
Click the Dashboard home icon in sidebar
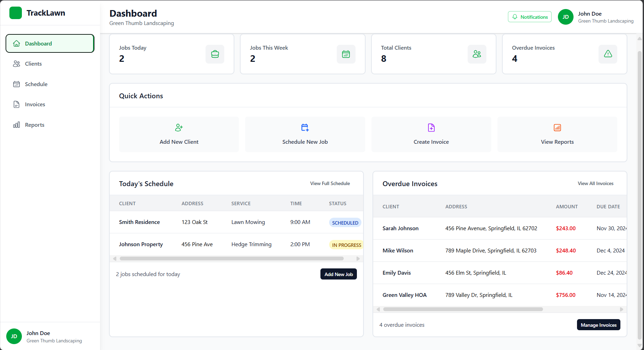click(16, 43)
